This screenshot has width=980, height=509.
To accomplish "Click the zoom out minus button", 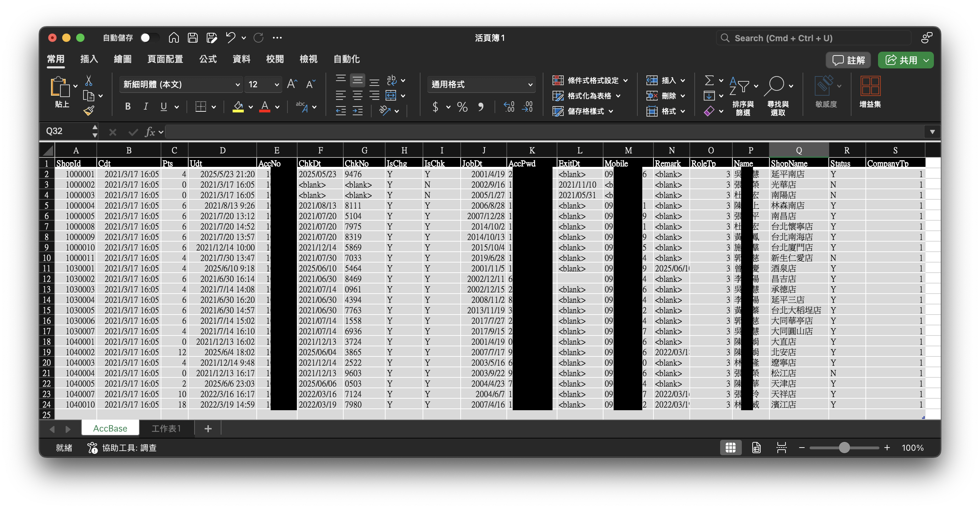I will [802, 447].
